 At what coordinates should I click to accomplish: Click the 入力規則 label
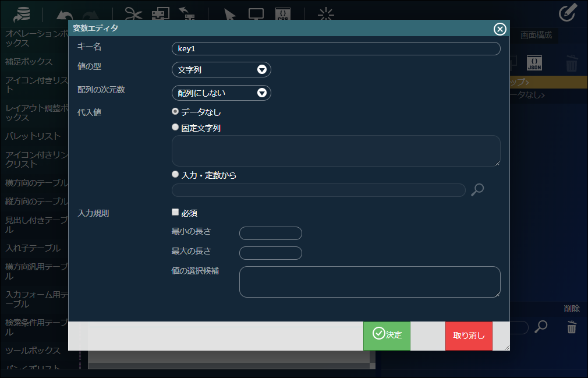[93, 213]
